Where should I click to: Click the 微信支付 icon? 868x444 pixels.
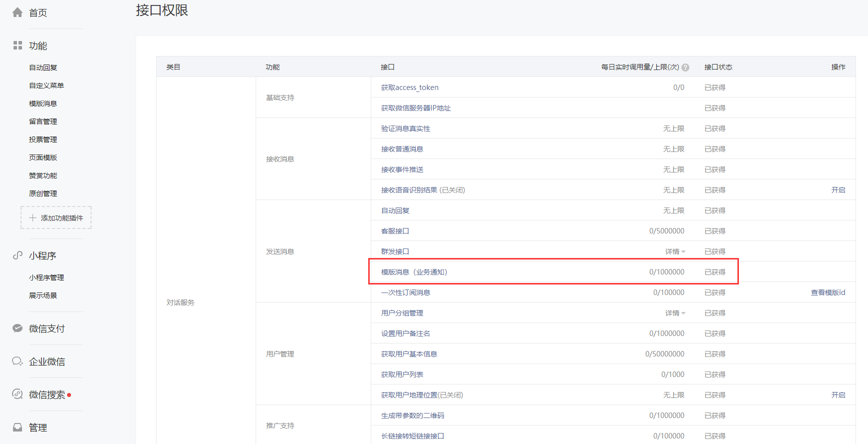(18, 328)
